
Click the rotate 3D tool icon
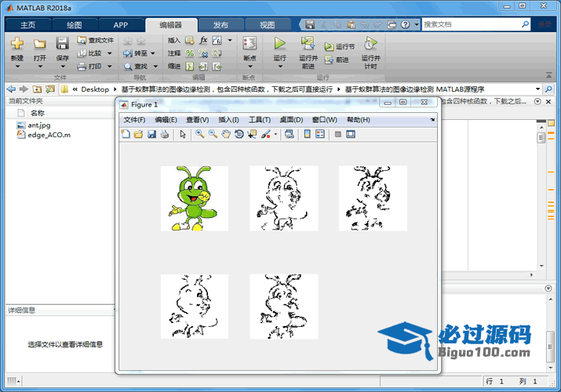click(239, 134)
